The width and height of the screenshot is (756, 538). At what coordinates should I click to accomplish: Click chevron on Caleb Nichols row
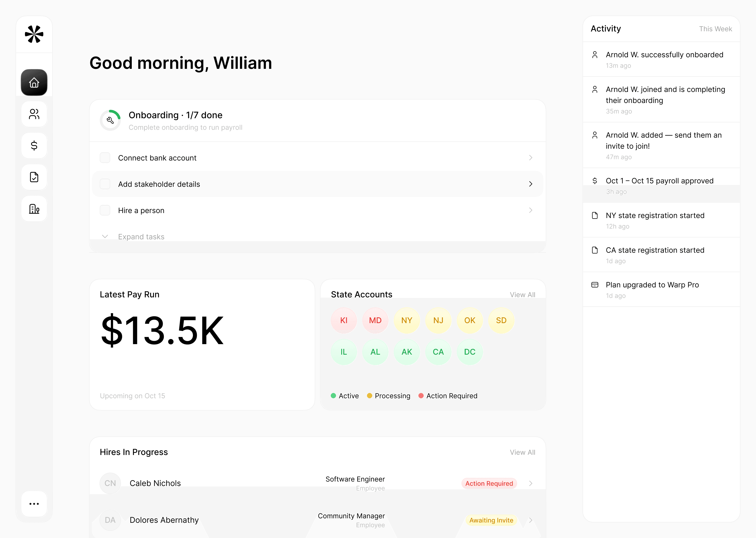531,483
